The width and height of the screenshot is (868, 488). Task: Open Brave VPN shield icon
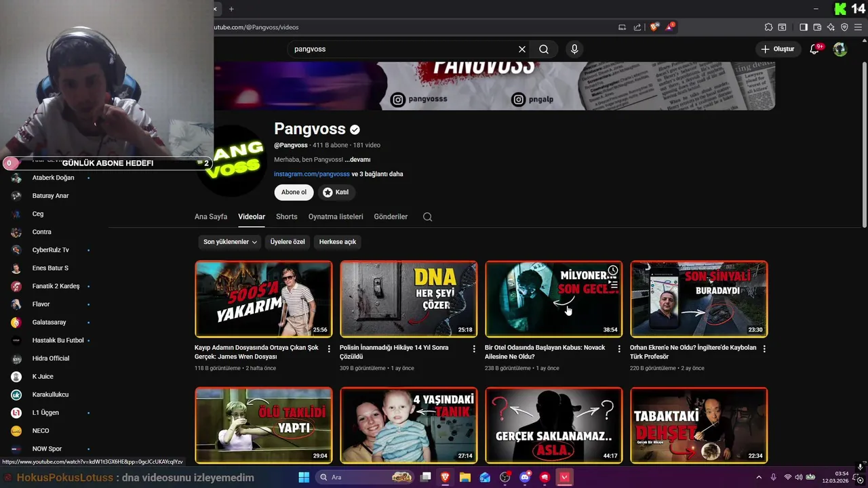(844, 27)
